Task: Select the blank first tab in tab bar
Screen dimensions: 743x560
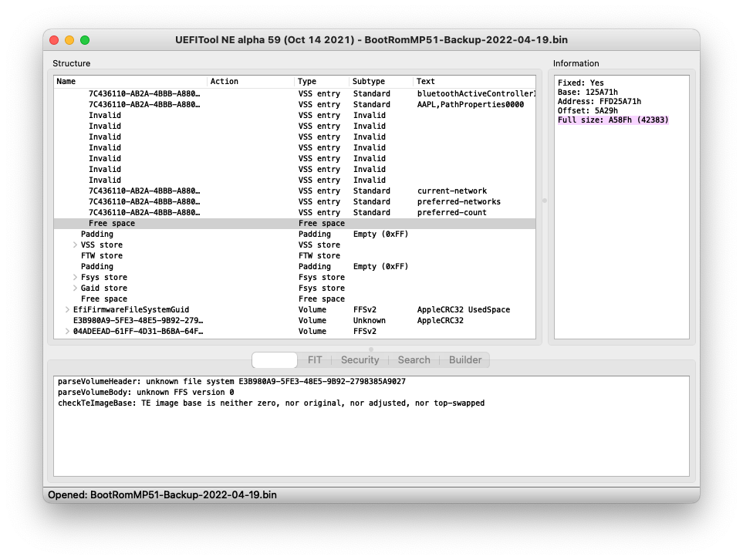Action: [x=275, y=360]
